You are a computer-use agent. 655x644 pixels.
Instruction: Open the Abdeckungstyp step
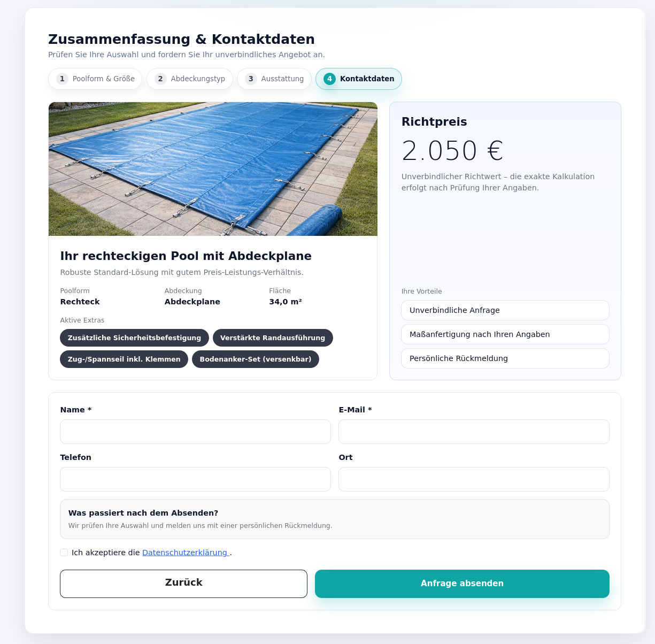tap(190, 79)
